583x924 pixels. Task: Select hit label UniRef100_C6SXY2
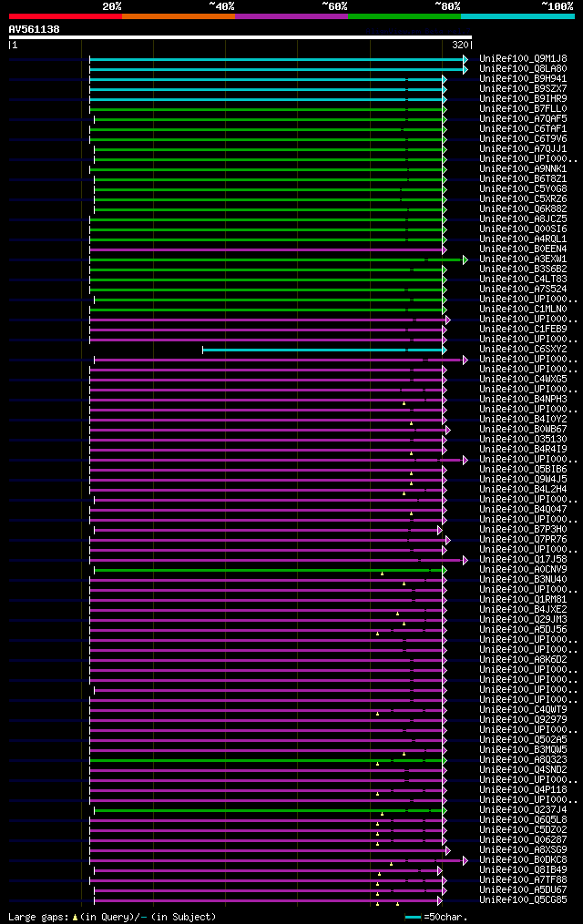[x=523, y=350]
